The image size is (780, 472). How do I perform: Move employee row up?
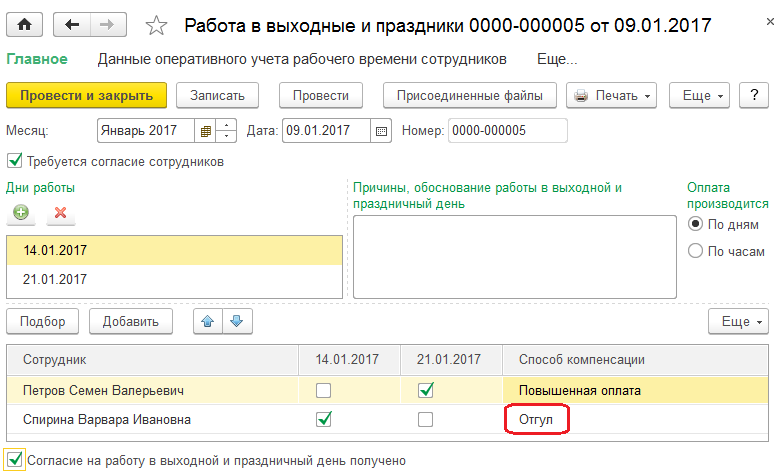(x=208, y=321)
